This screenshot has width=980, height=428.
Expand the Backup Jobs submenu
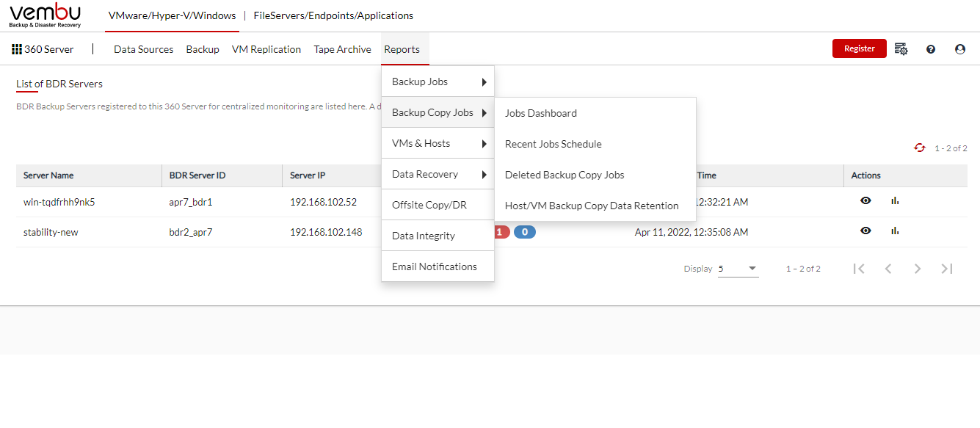[x=438, y=81]
